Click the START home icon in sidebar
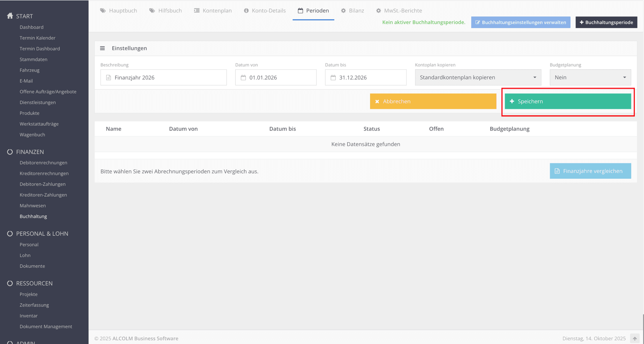 (10, 16)
